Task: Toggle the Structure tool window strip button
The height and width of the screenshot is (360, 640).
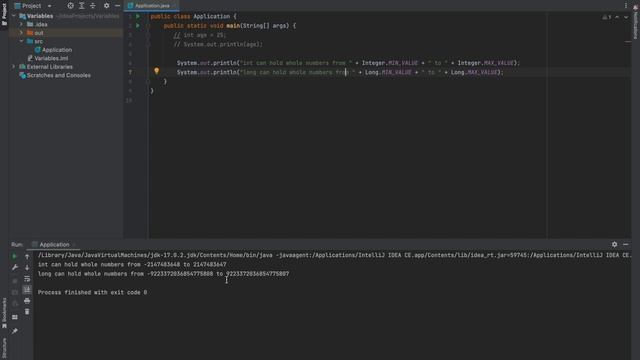Action: (x=4, y=348)
